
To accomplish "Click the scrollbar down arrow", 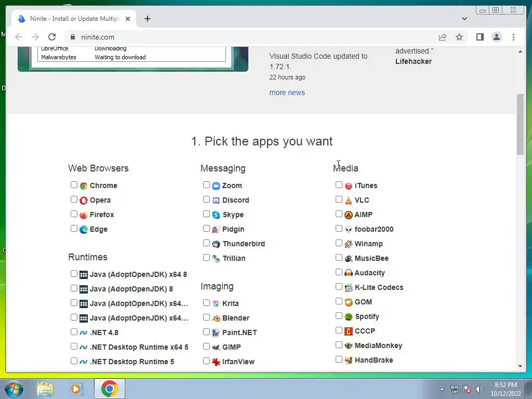I will click(x=520, y=366).
